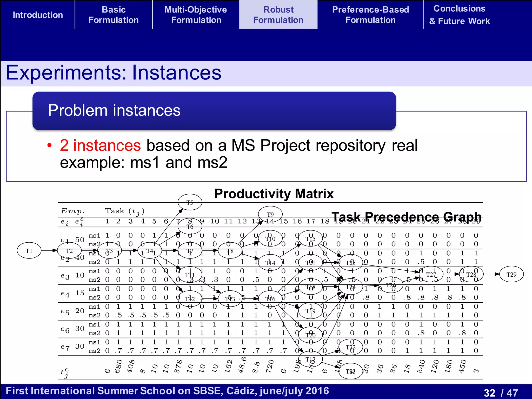Select the T19 task node
The width and height of the screenshot is (532, 399).
pos(310,311)
